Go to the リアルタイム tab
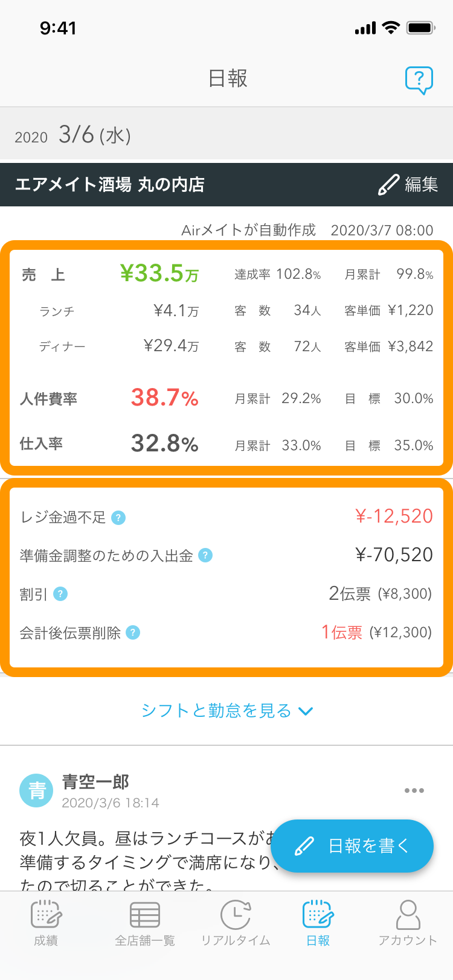Screen dimensions: 453x980 (x=236, y=923)
